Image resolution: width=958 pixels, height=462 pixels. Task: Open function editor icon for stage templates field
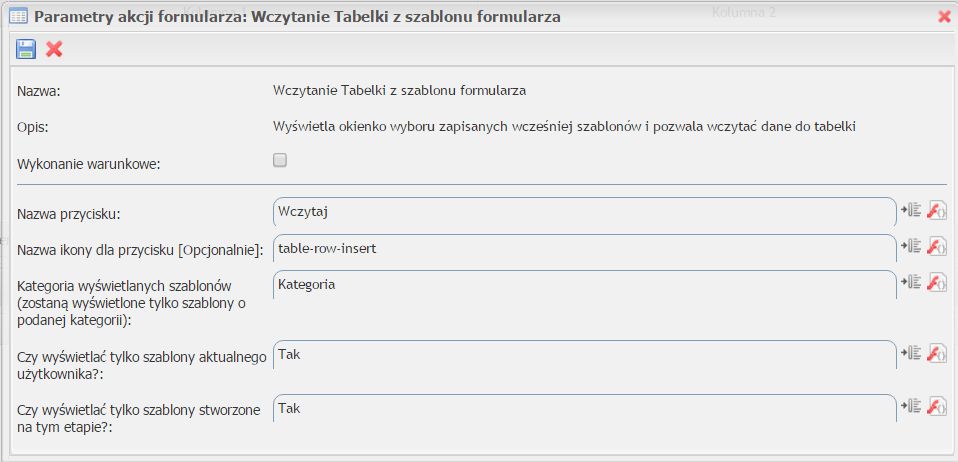pyautogui.click(x=937, y=406)
